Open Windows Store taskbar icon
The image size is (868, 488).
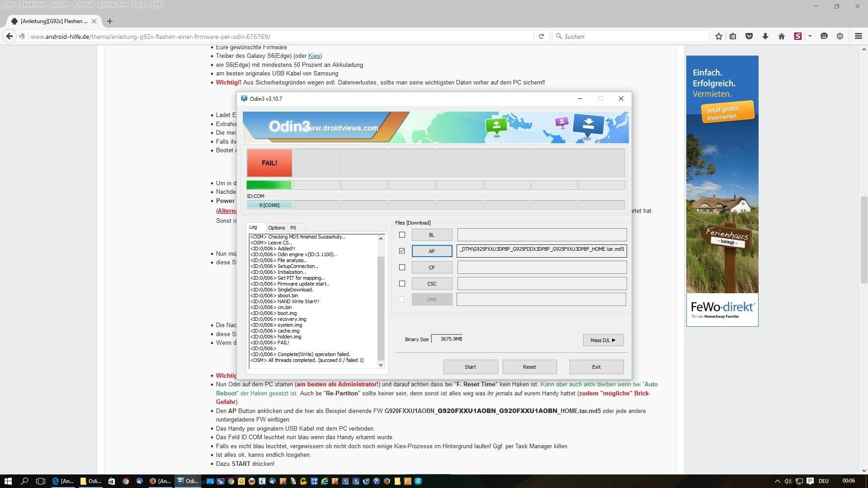point(111,481)
